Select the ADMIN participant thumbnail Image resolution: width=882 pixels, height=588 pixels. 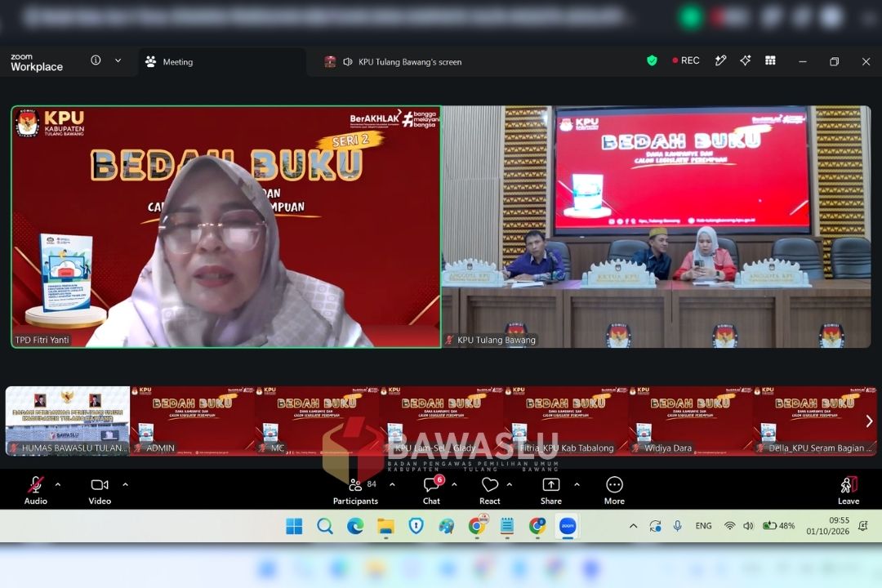click(193, 421)
